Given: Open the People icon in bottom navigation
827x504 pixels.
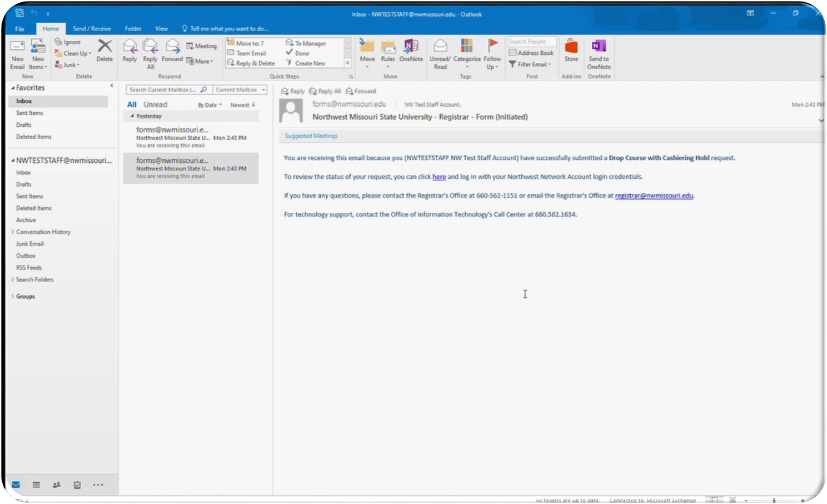Looking at the screenshot, I should click(x=57, y=485).
